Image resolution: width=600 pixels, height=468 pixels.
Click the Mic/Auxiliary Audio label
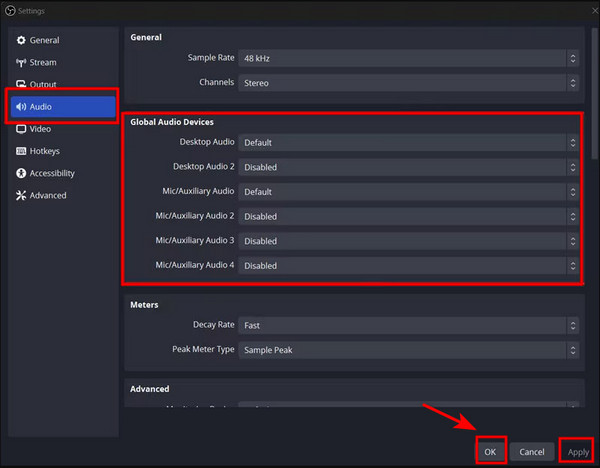[198, 191]
